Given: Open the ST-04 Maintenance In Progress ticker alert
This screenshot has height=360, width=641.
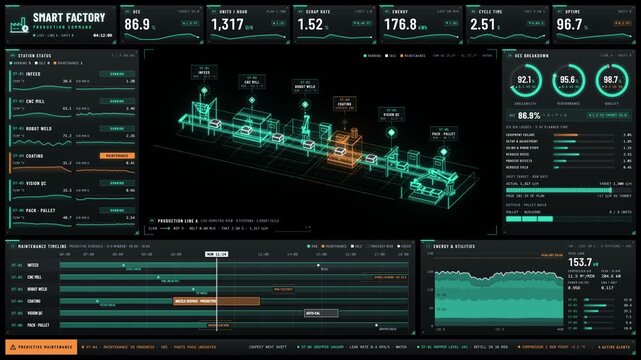Looking at the screenshot, I should click(149, 347).
